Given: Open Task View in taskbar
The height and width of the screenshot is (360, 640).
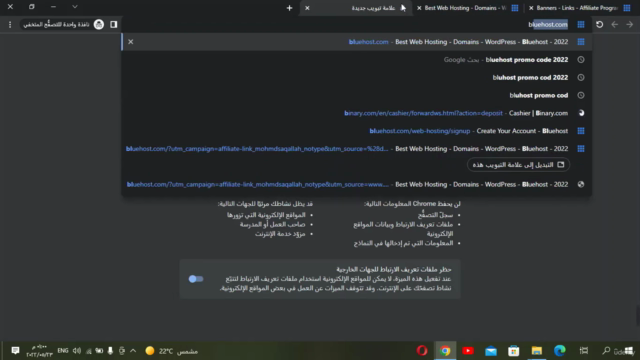Looking at the screenshot, I should (x=584, y=351).
